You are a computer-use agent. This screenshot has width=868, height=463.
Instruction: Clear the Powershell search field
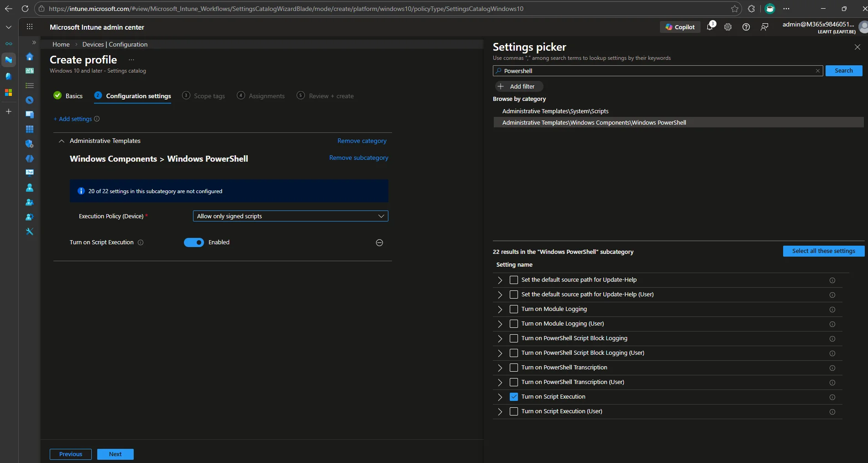(x=818, y=71)
